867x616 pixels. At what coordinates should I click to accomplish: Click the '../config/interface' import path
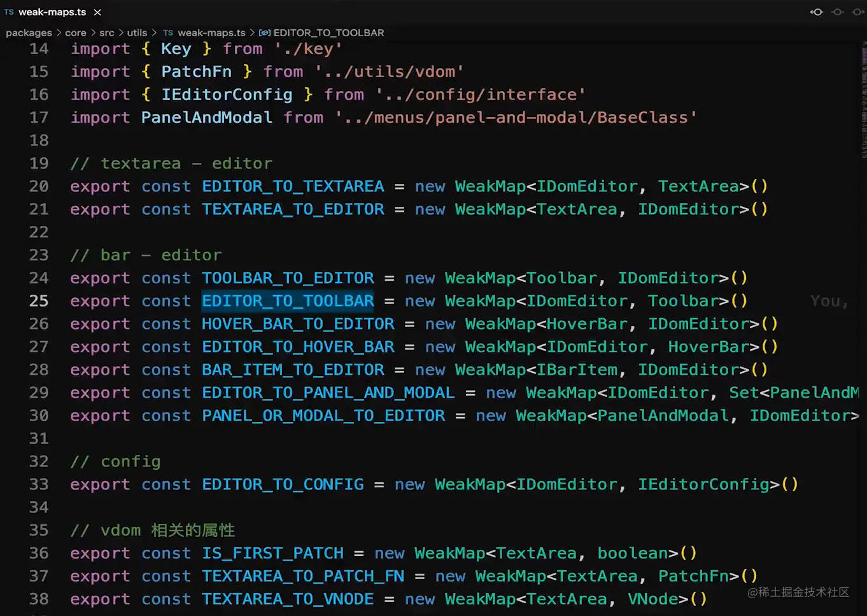click(480, 95)
